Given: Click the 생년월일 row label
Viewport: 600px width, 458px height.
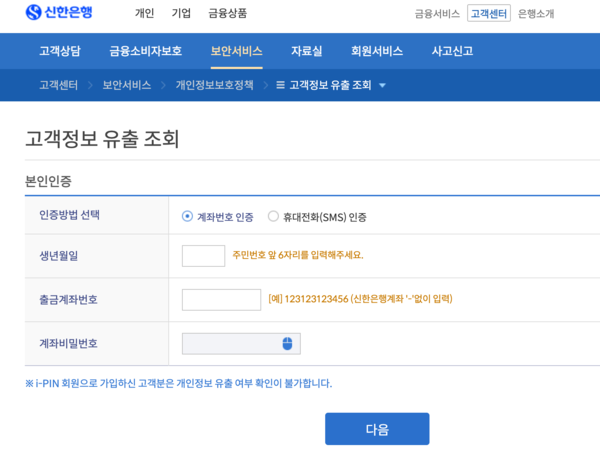Looking at the screenshot, I should point(59,256).
